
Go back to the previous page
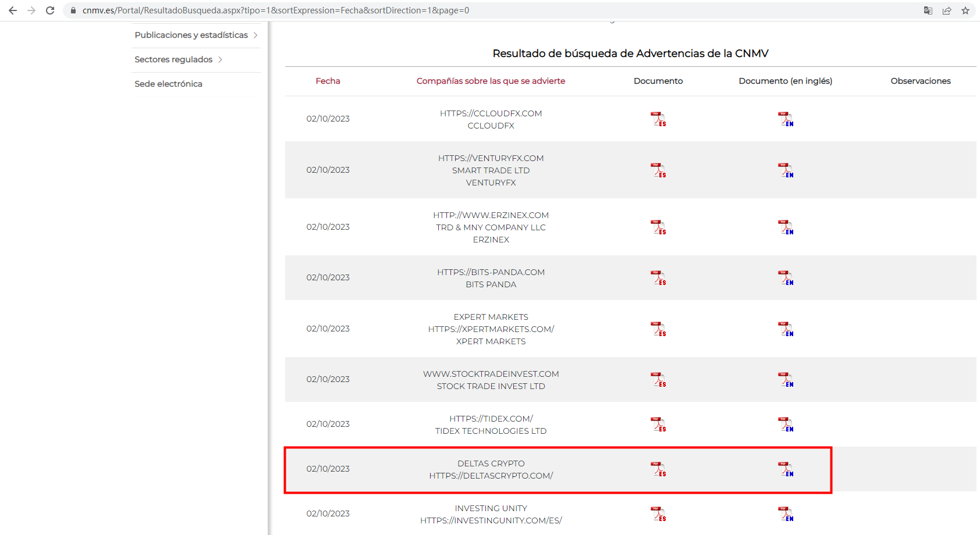coord(13,10)
